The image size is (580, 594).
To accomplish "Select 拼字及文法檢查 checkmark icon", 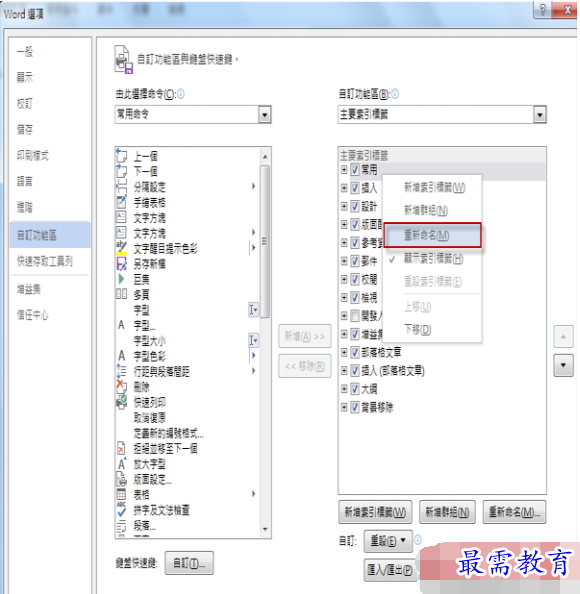I will (121, 510).
